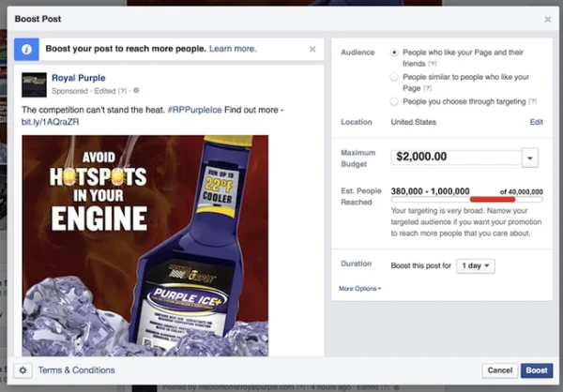Open the Royal Purple profile picture
The image size is (563, 392).
34,84
